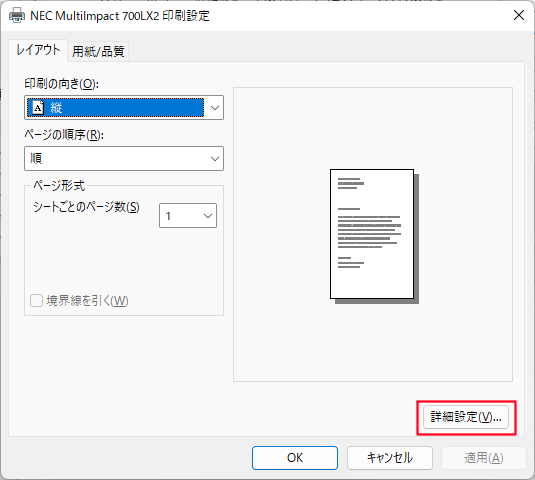Click the 適用(A) apply button
Viewport: 535px width, 480px height.
484,457
